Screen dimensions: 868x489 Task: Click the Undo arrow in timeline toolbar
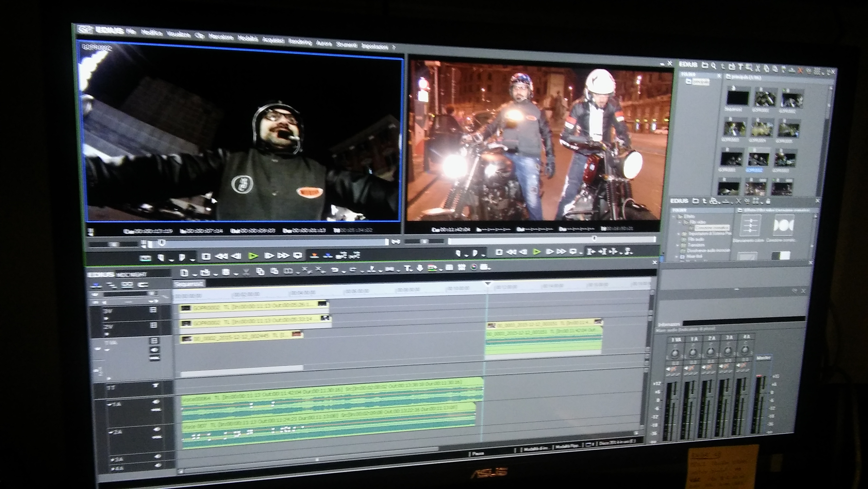pos(335,270)
